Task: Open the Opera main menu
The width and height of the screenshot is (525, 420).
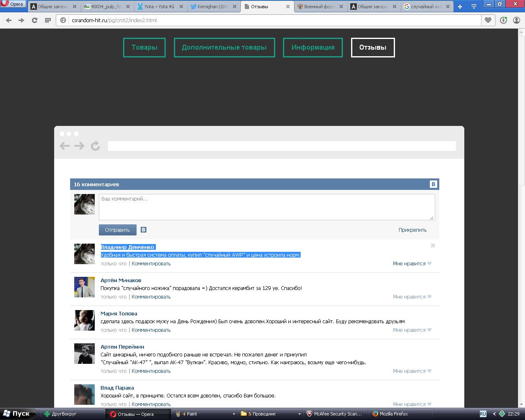Action: [13, 4]
